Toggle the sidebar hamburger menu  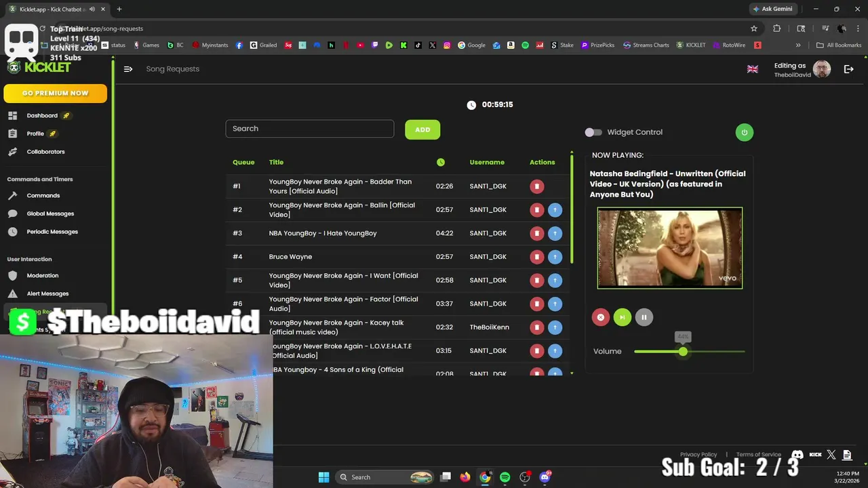[128, 69]
